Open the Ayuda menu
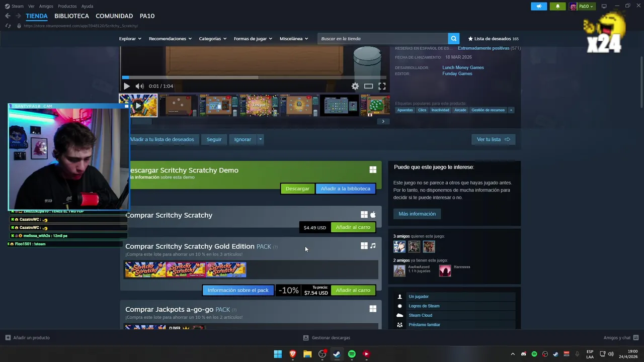644x362 pixels. pyautogui.click(x=87, y=6)
